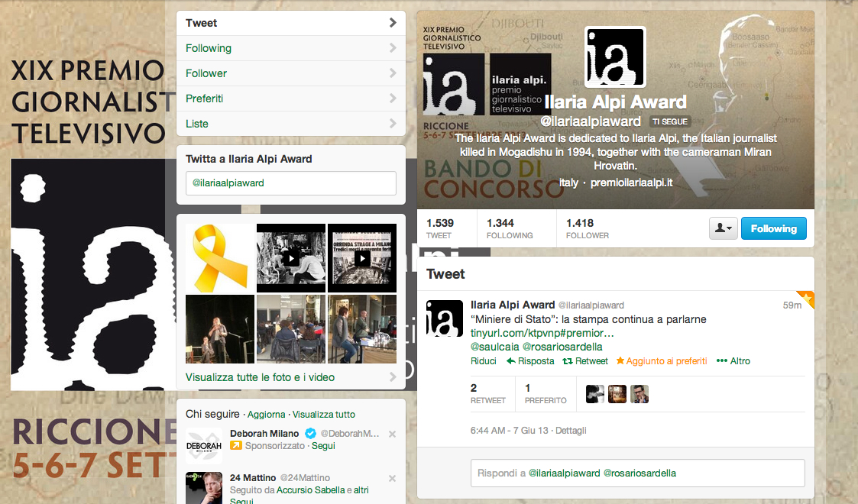The image size is (858, 504).
Task: Open second retweeter avatar
Action: [x=617, y=394]
